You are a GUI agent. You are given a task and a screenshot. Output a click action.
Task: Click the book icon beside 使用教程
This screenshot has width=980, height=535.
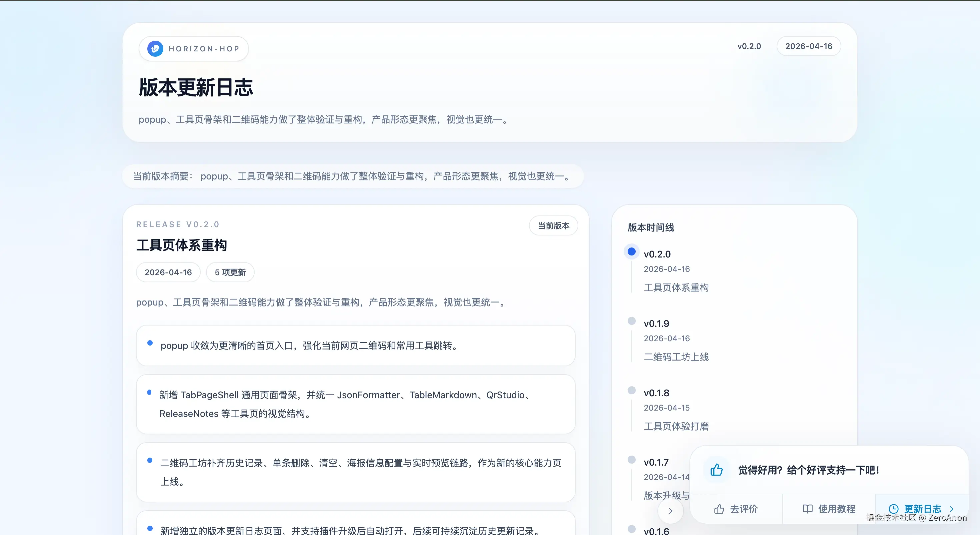pos(807,509)
